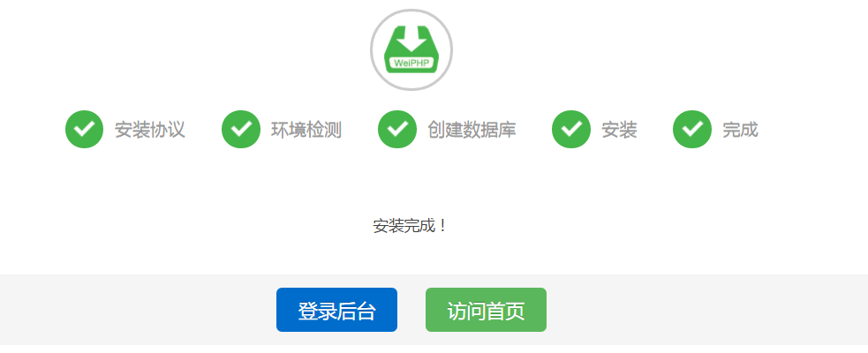
Task: Click the WeiPHP green tray logo
Action: click(x=411, y=49)
